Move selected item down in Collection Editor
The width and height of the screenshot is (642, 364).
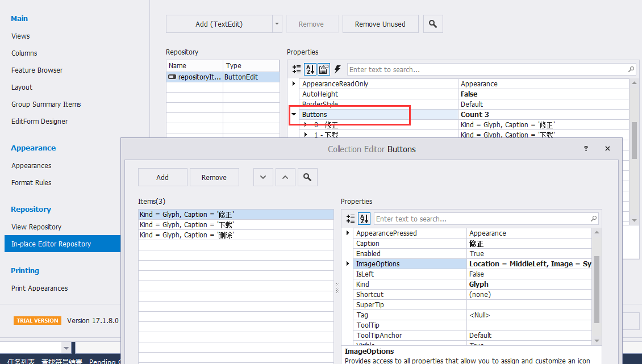[263, 177]
